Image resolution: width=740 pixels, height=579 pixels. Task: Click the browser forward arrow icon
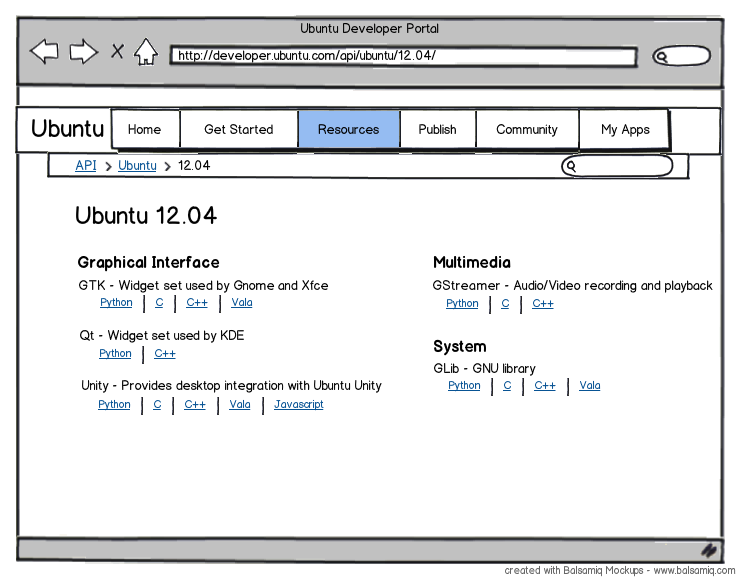(x=84, y=51)
